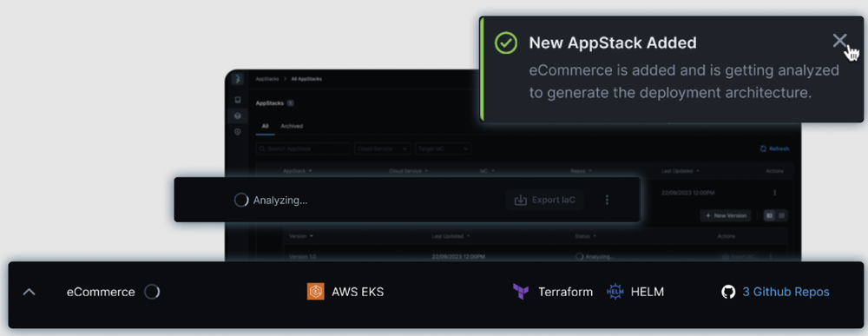The width and height of the screenshot is (868, 336).
Task: Click the app logo in the sidebar
Action: click(x=238, y=79)
